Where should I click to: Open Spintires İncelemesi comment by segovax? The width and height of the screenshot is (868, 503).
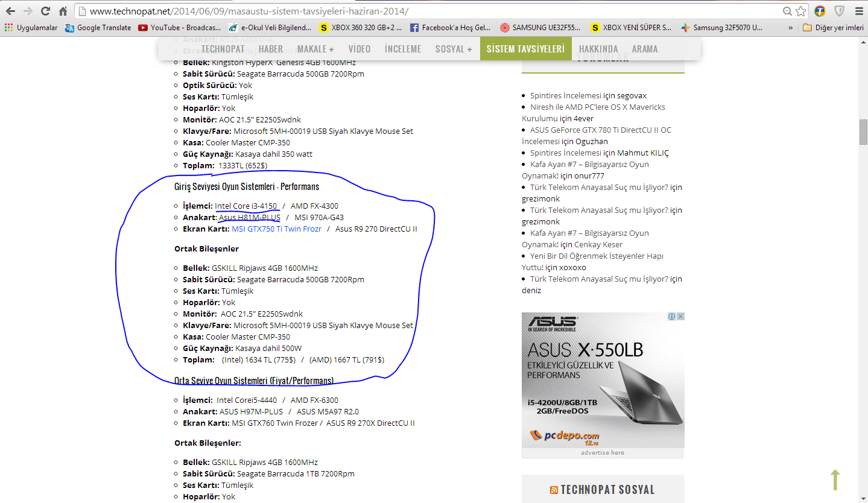pos(566,96)
